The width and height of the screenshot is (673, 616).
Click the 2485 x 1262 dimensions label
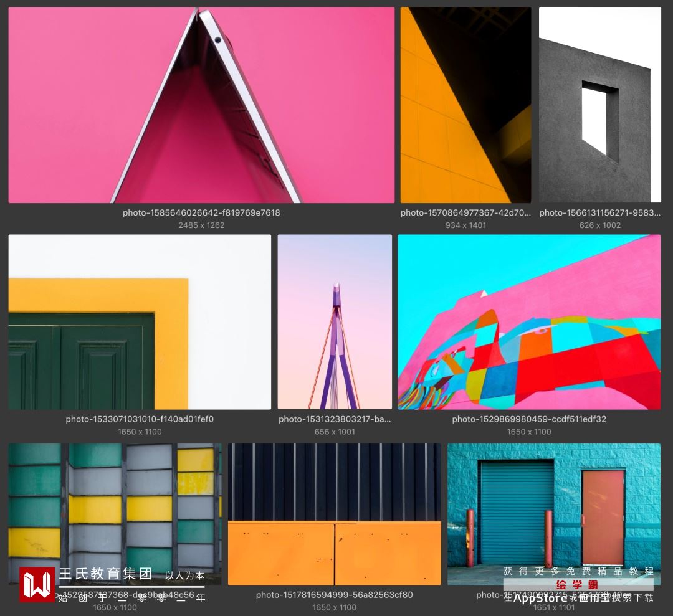[201, 225]
